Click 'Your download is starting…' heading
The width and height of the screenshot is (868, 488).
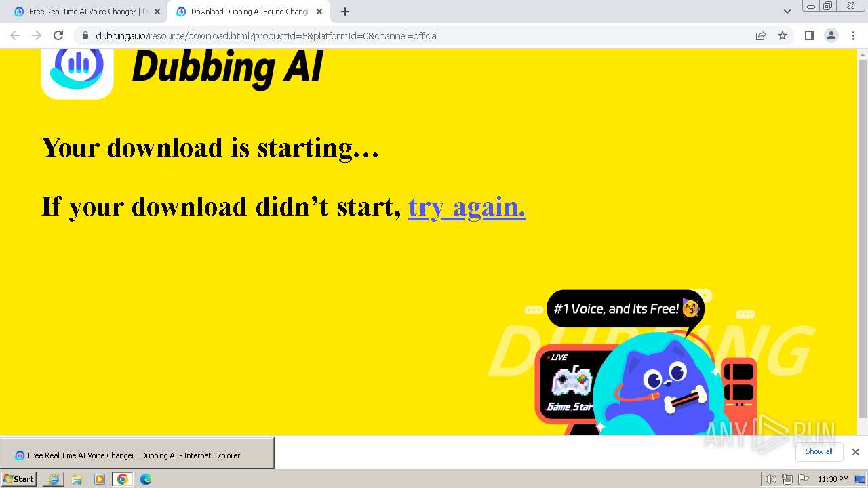(x=210, y=148)
